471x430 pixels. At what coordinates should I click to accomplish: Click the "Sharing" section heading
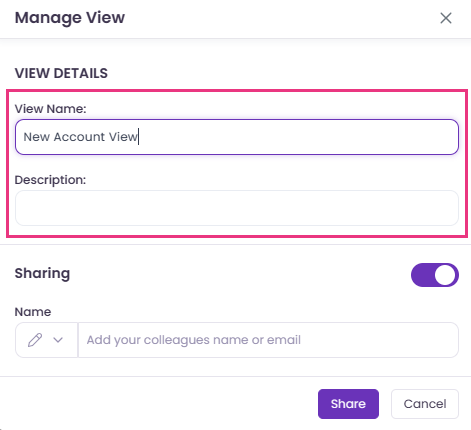42,273
